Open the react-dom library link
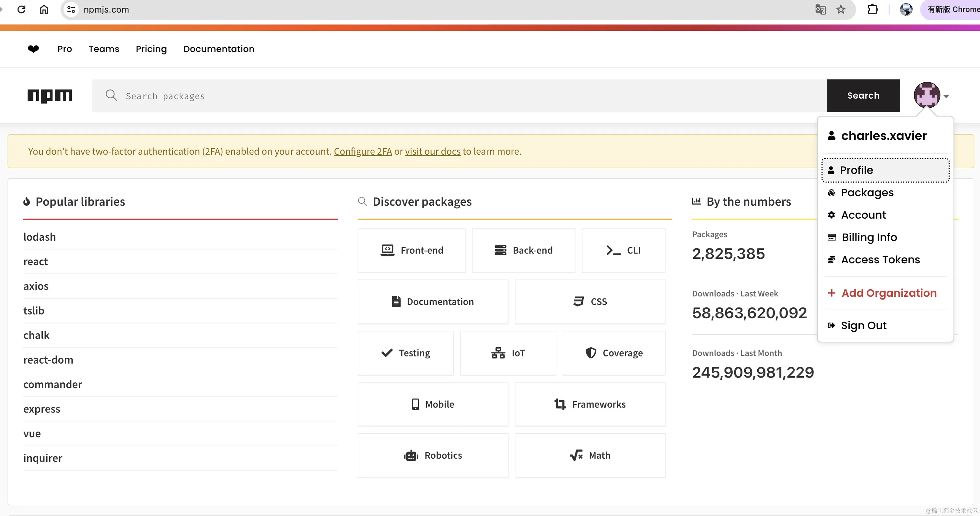The width and height of the screenshot is (980, 516). 48,360
